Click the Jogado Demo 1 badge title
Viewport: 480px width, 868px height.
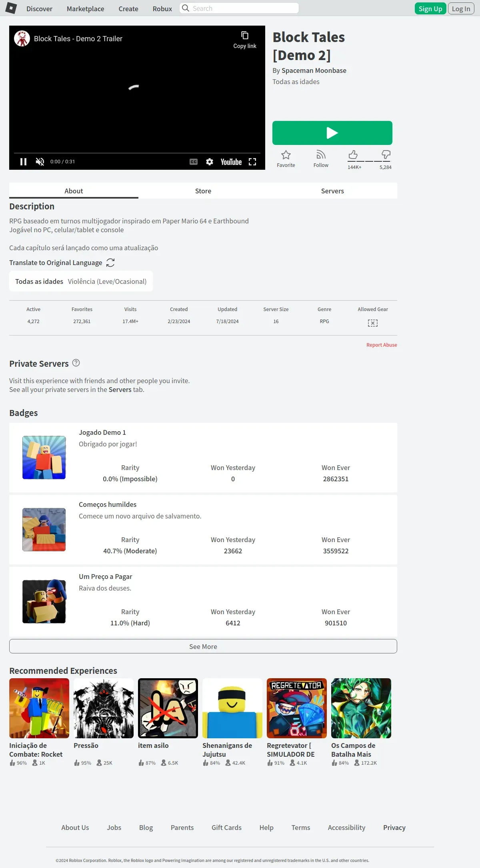click(x=102, y=432)
